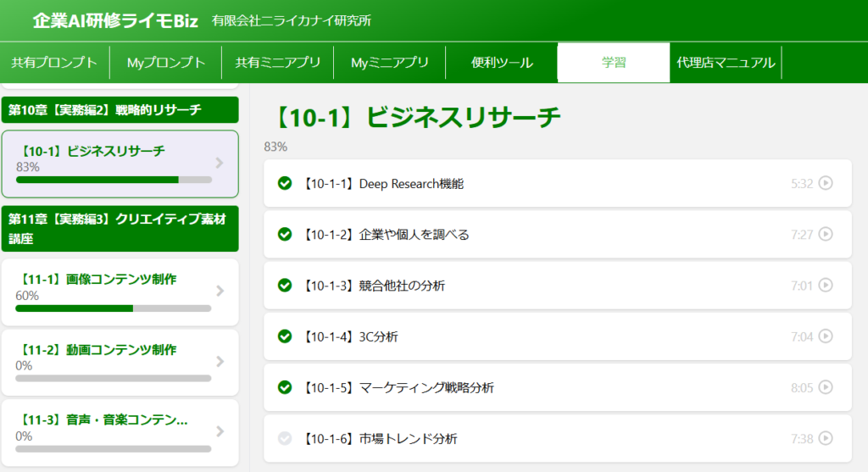Select the 第11章 クリエイティブ素材講座 chapter header
This screenshot has width=868, height=472.
click(120, 229)
